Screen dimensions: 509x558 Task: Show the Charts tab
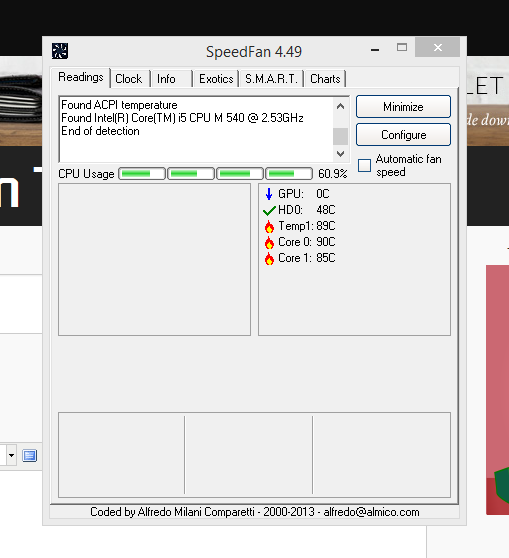(325, 79)
